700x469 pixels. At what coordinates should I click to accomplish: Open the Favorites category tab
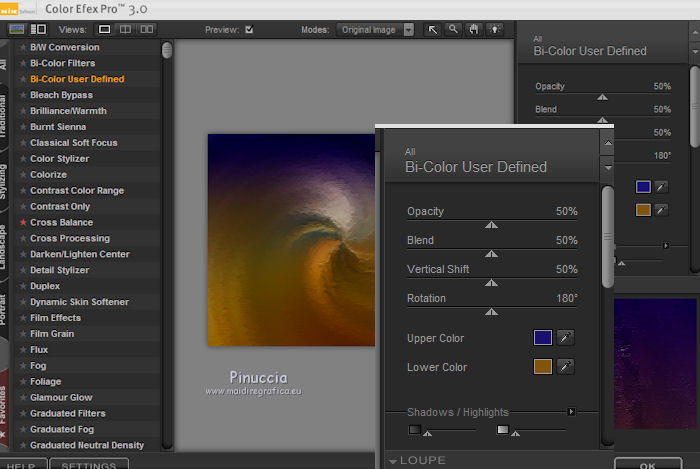pyautogui.click(x=4, y=398)
